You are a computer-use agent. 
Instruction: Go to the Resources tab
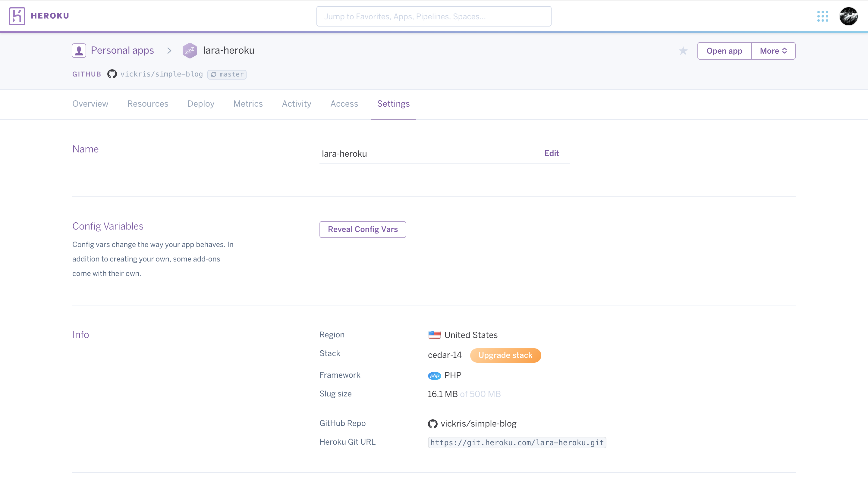coord(148,104)
